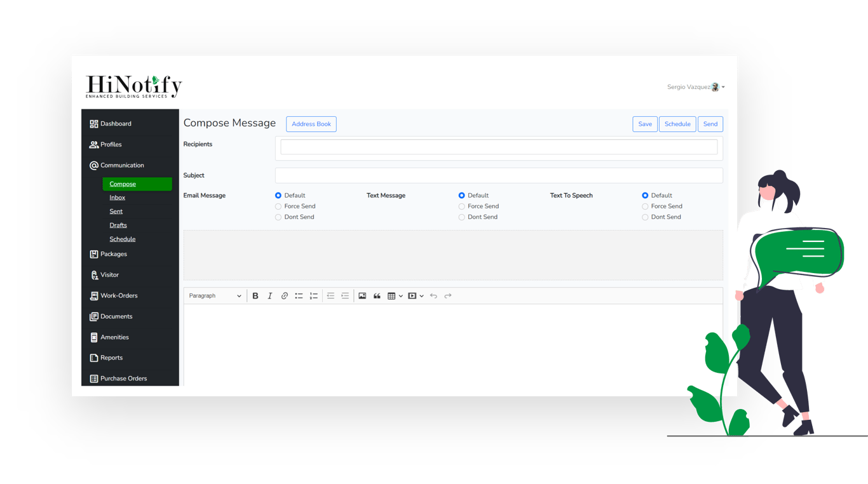Viewport: 868px width, 484px height.
Task: Select Force Send for Email Message
Action: pos(278,206)
